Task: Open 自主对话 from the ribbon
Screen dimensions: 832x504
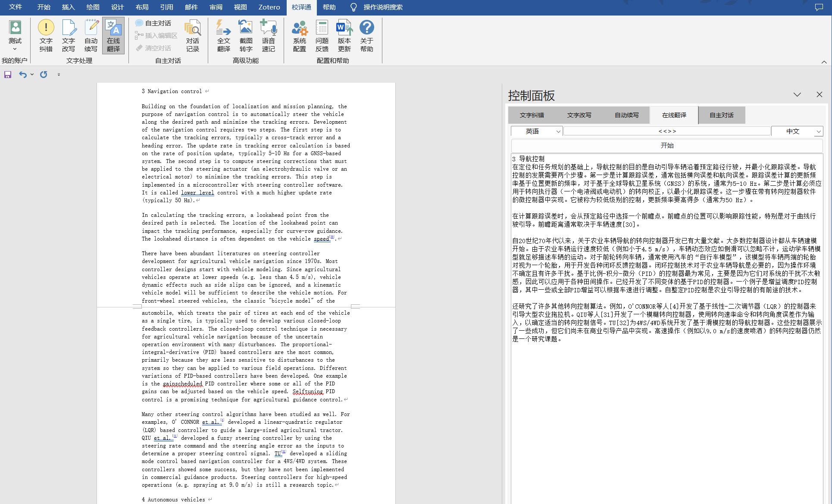Action: click(x=153, y=23)
